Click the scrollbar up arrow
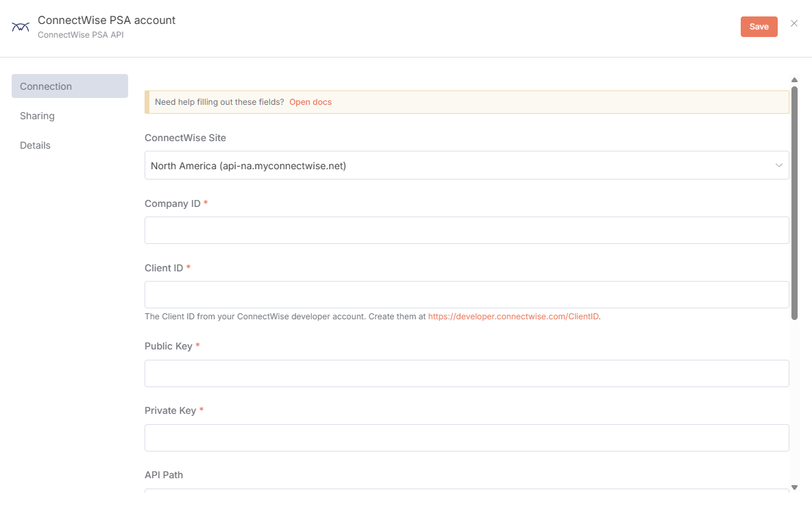Screen dimensions: 812x505 click(x=794, y=80)
